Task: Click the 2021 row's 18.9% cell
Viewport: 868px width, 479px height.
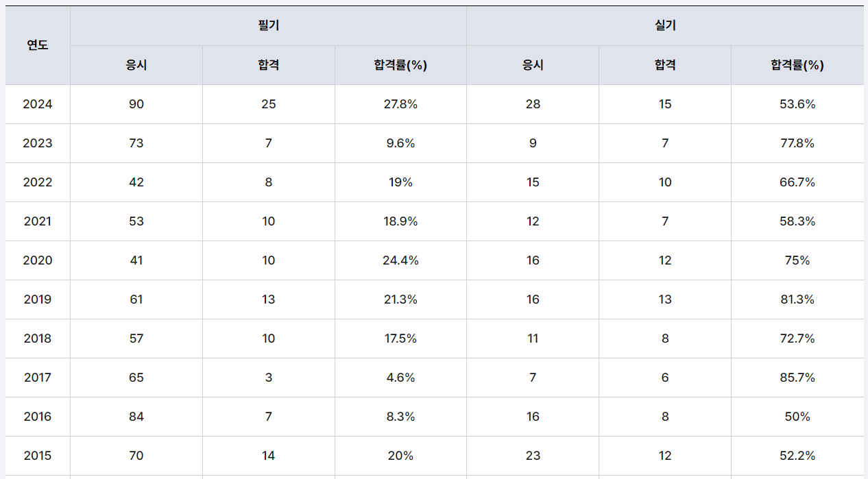Action: [x=400, y=221]
